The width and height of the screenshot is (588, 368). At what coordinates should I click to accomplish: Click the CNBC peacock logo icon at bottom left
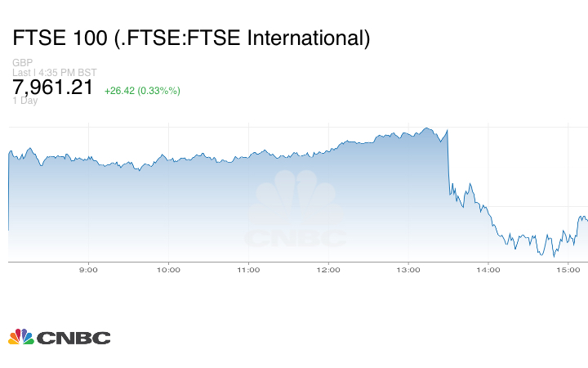pos(21,337)
